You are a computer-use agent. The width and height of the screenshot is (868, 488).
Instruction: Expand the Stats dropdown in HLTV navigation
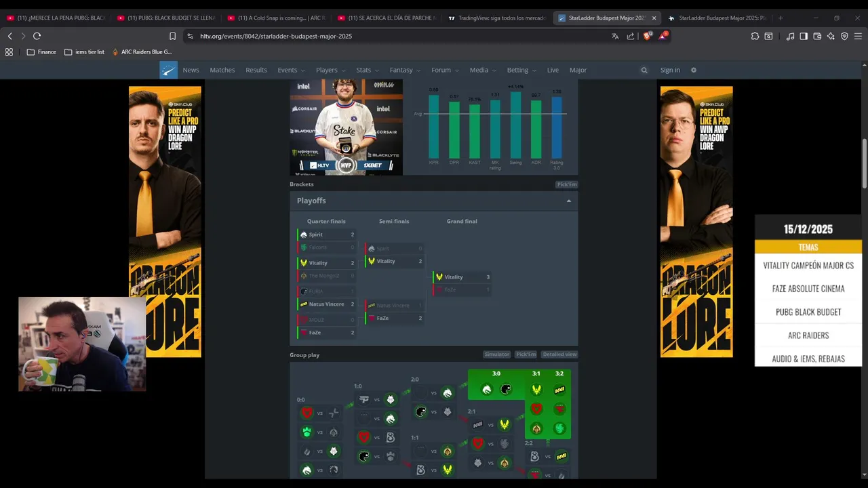tap(368, 70)
